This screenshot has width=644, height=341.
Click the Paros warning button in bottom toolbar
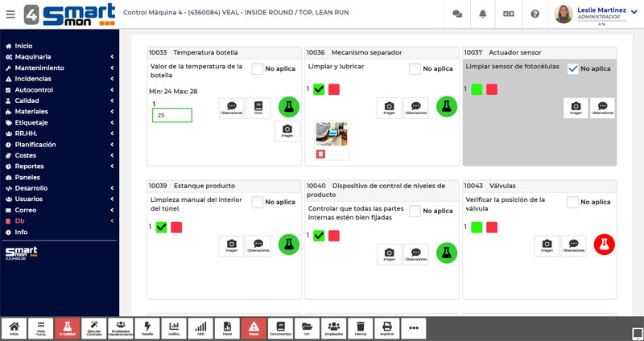(x=254, y=327)
